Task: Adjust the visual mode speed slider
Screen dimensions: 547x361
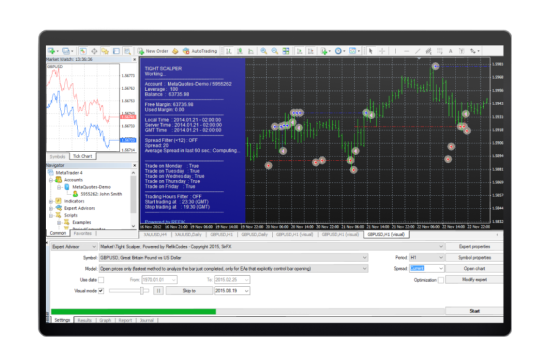Action: tap(142, 291)
